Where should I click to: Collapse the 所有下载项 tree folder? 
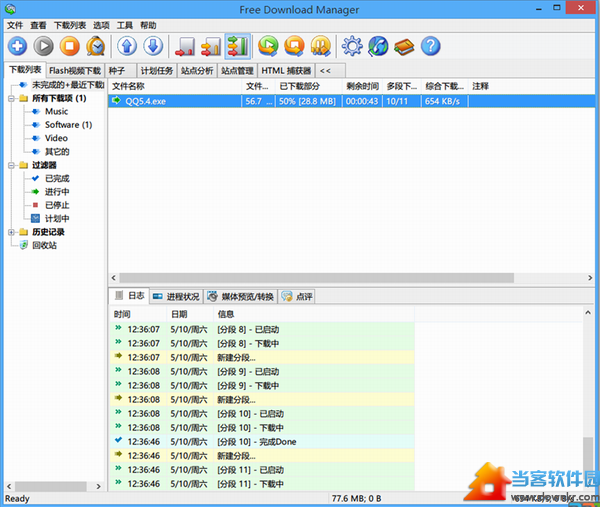pyautogui.click(x=10, y=99)
